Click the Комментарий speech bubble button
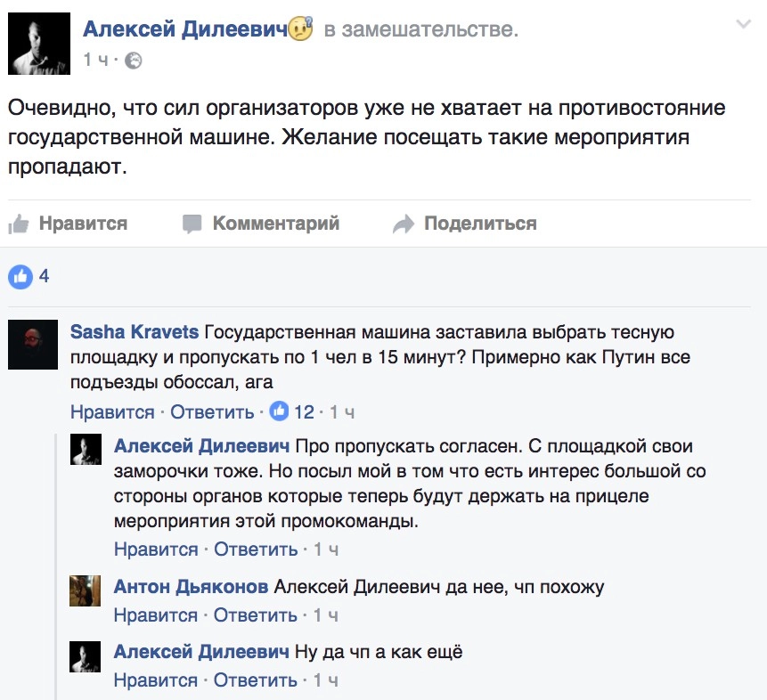Screen dimensions: 767x700 pos(260,224)
